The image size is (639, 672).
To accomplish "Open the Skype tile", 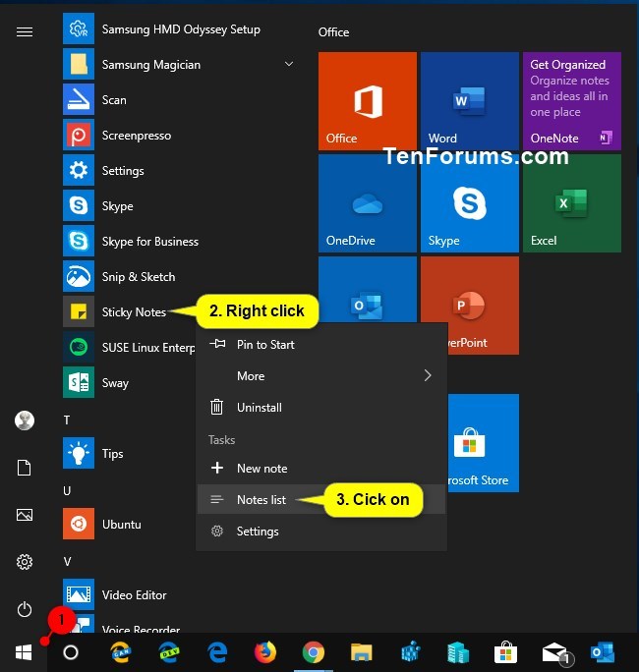I will click(x=470, y=203).
